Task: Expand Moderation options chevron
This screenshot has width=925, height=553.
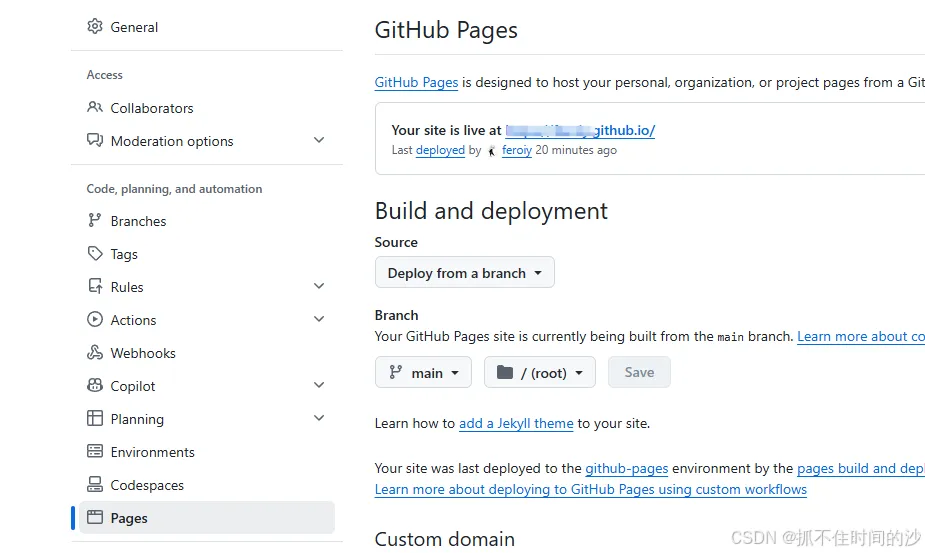Action: tap(319, 140)
